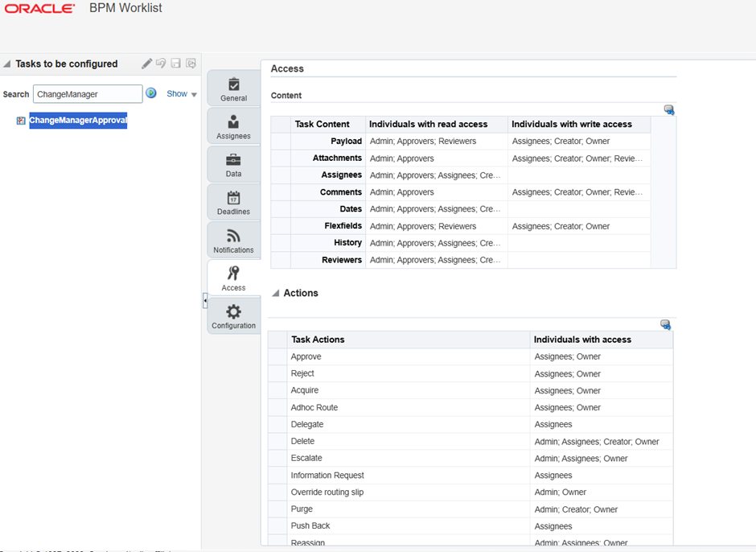The image size is (756, 552).
Task: Click the Payload row selector cell
Action: pos(281,141)
